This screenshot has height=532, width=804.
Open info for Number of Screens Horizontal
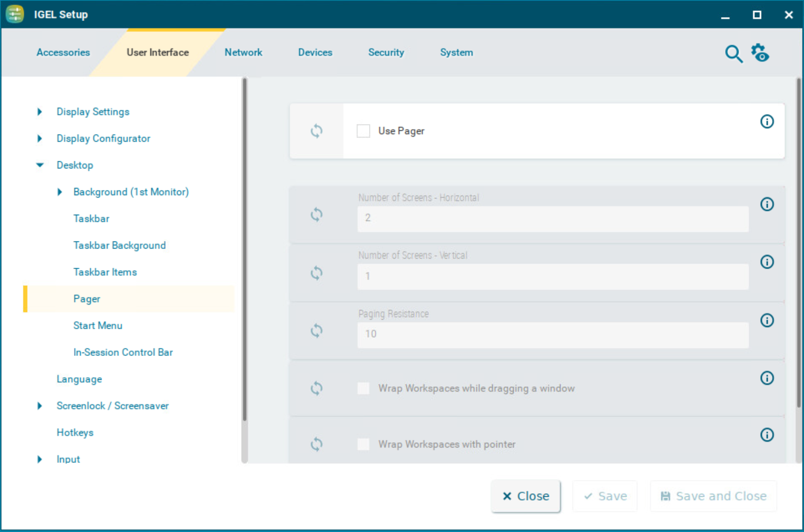point(767,204)
